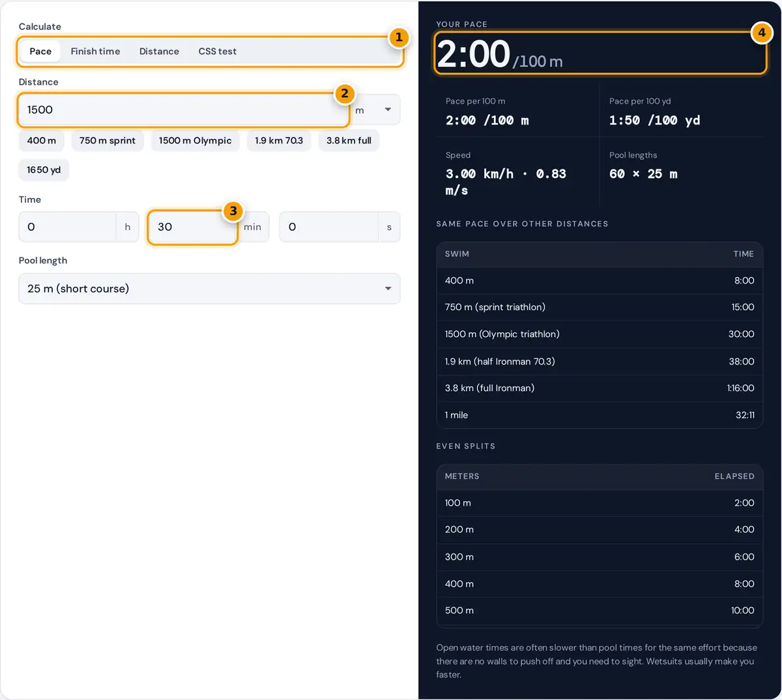782x700 pixels.
Task: Click the 1500 m (Olympic triathlon) row
Action: 600,334
